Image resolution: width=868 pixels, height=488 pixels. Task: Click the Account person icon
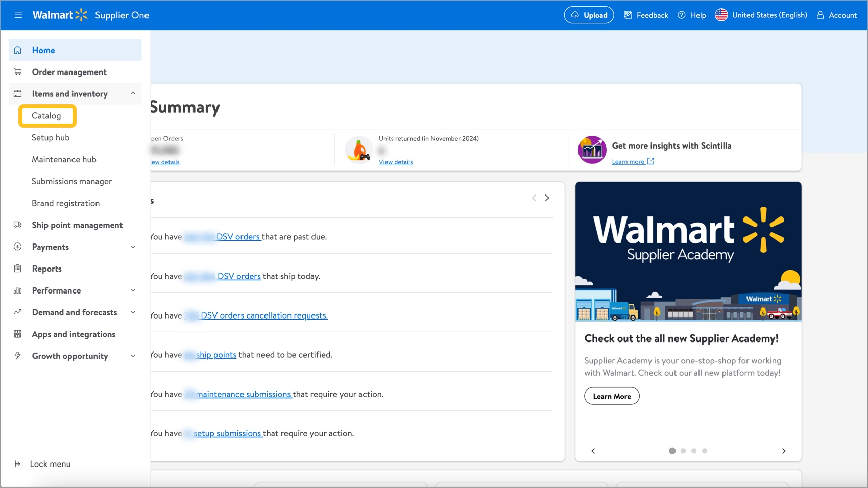pyautogui.click(x=820, y=15)
